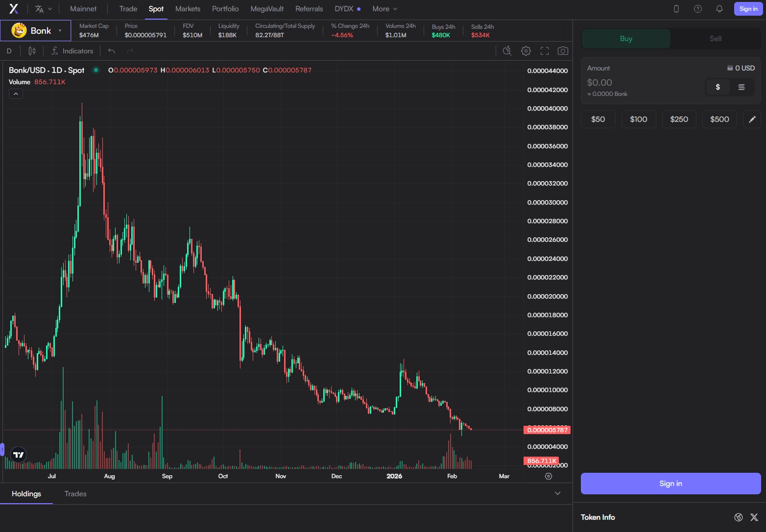
Task: Open the help question mark icon
Action: pos(698,9)
